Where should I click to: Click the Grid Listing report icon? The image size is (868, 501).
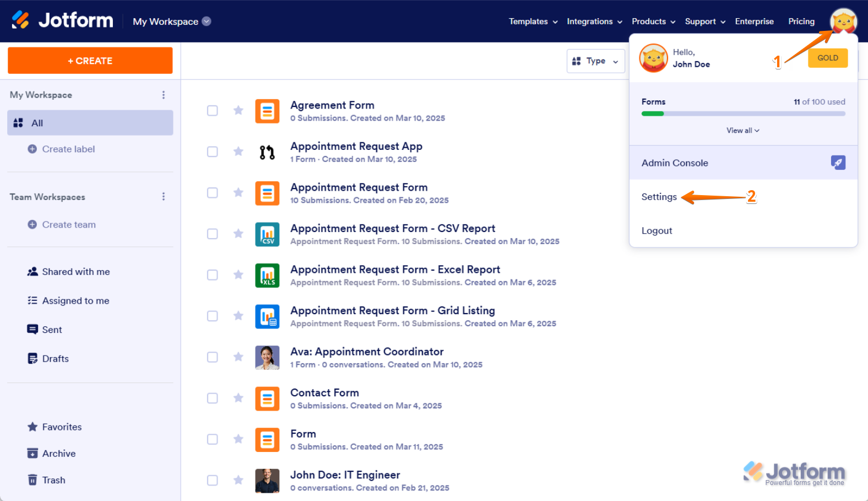click(267, 316)
